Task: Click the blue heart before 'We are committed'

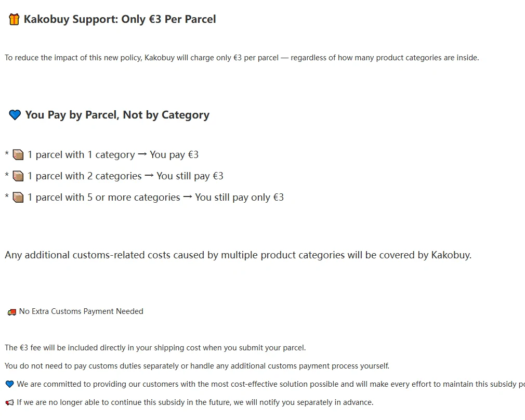Action: [x=10, y=384]
